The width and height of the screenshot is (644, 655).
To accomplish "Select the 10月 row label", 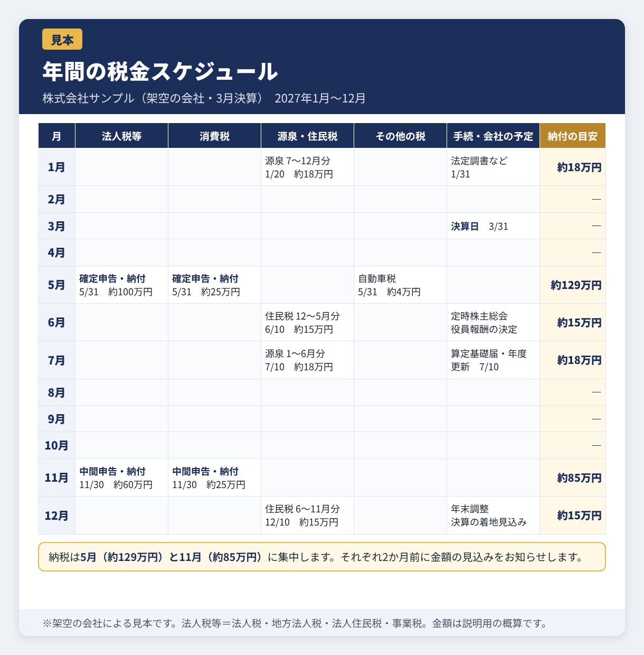I will 56,445.
